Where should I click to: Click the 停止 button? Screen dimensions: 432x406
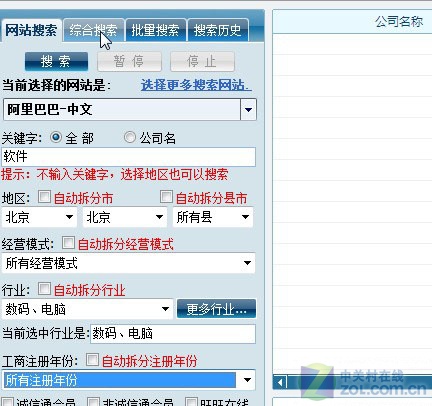202,61
